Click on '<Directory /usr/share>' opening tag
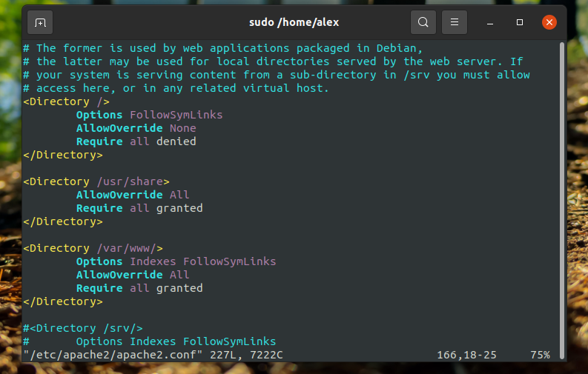The width and height of the screenshot is (588, 374). tap(96, 181)
